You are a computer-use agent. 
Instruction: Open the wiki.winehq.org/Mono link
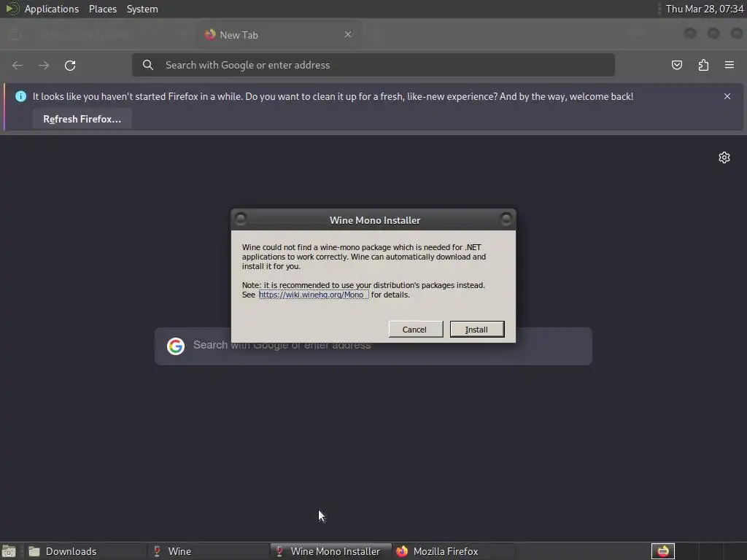pos(313,295)
